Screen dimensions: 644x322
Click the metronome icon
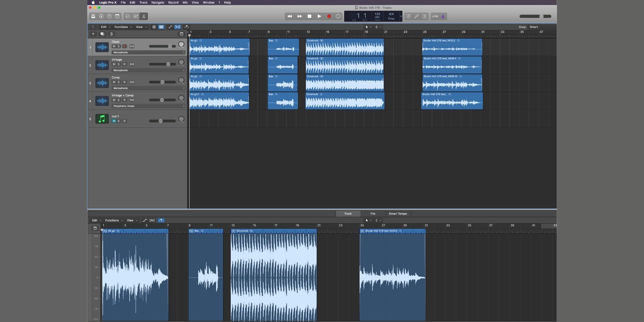point(443,16)
